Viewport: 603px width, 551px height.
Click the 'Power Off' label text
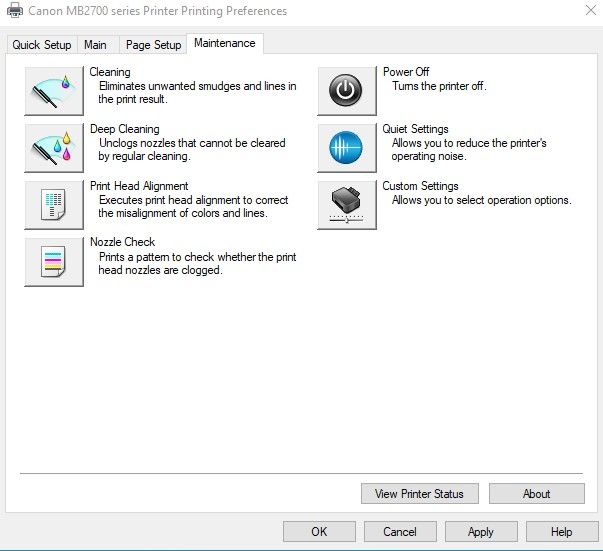[x=406, y=72]
